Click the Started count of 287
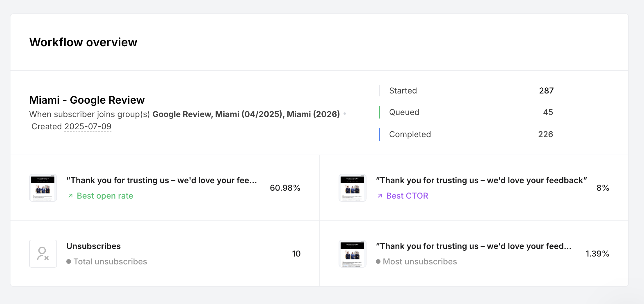The image size is (644, 304). [546, 91]
